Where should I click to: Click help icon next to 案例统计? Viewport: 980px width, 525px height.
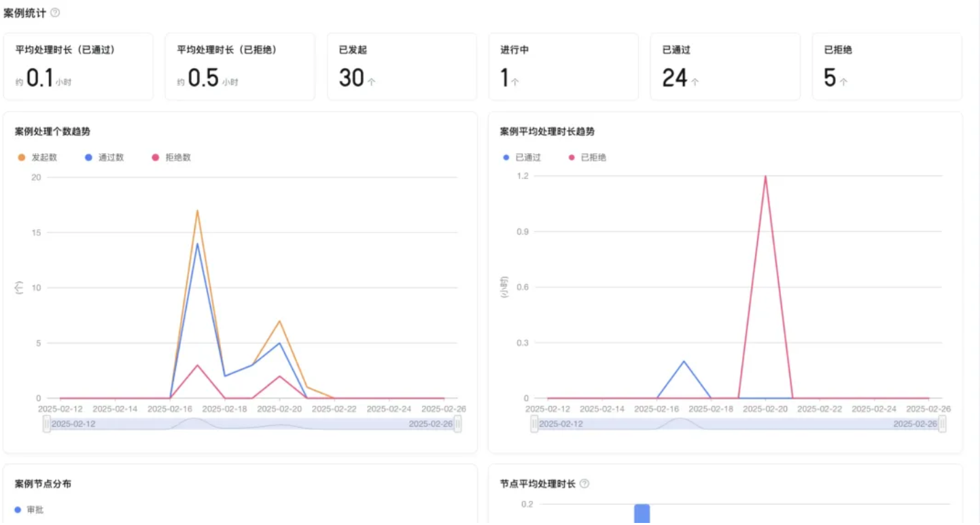(55, 13)
